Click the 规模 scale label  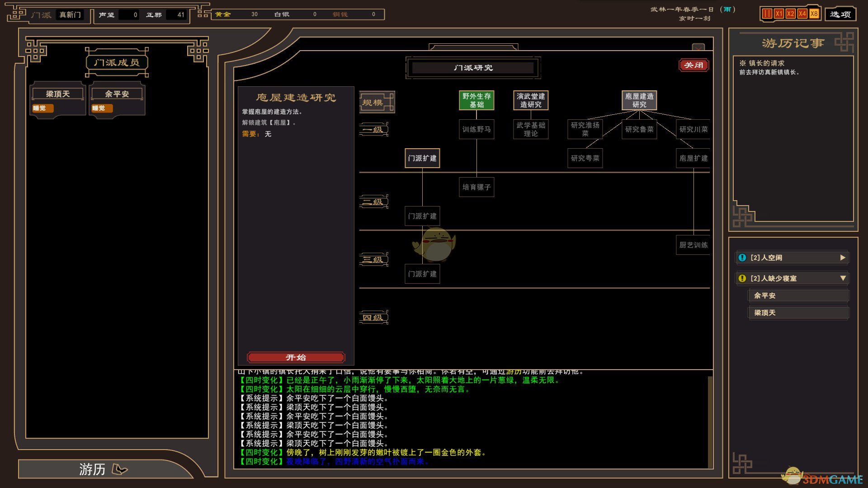pos(377,102)
